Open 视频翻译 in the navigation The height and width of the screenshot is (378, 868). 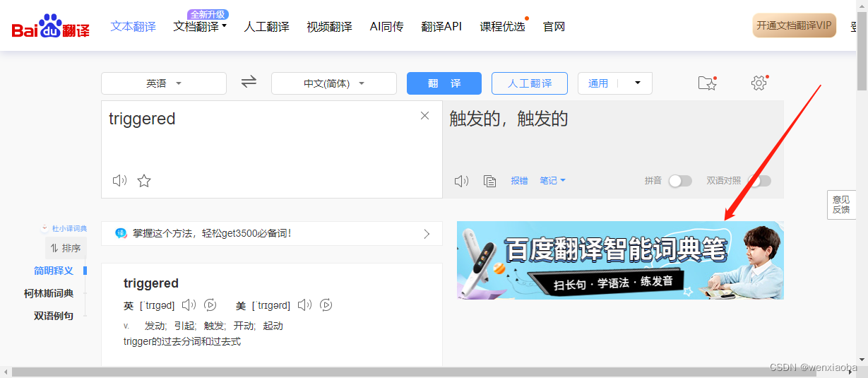[x=329, y=27]
